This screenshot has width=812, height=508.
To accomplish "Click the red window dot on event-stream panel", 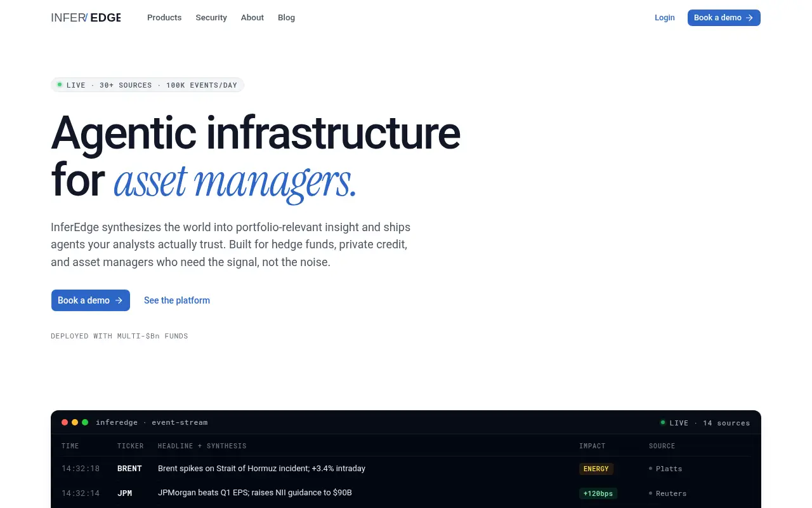I will [x=65, y=422].
